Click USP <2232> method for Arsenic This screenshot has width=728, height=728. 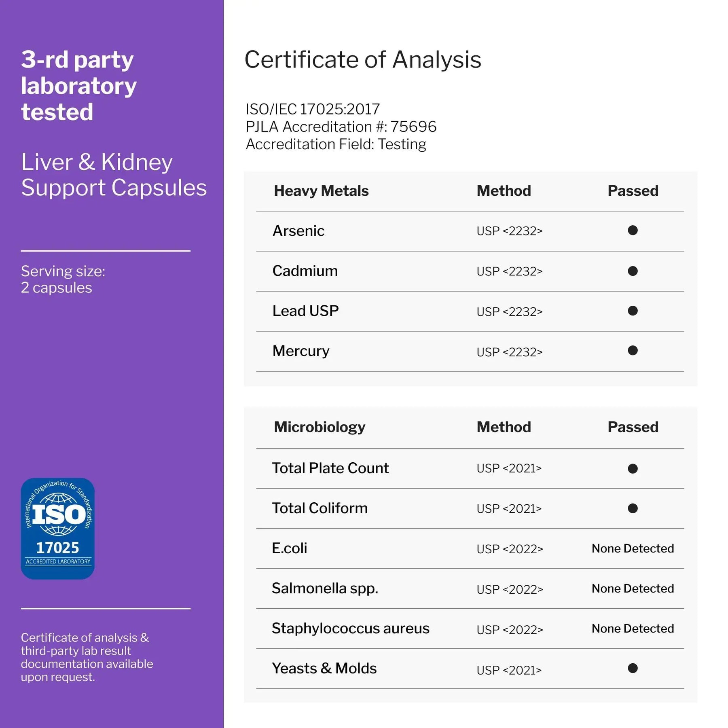click(509, 231)
